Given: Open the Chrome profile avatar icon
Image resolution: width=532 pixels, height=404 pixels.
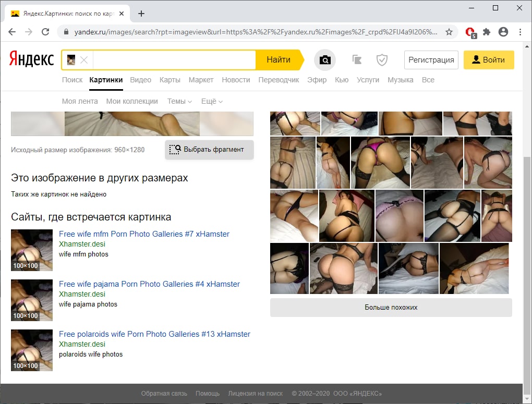Looking at the screenshot, I should [x=503, y=32].
